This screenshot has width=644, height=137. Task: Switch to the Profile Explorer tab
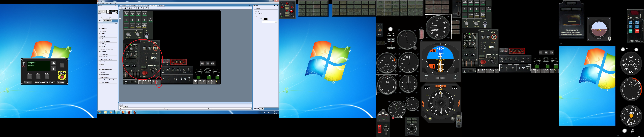pyautogui.click(x=108, y=21)
